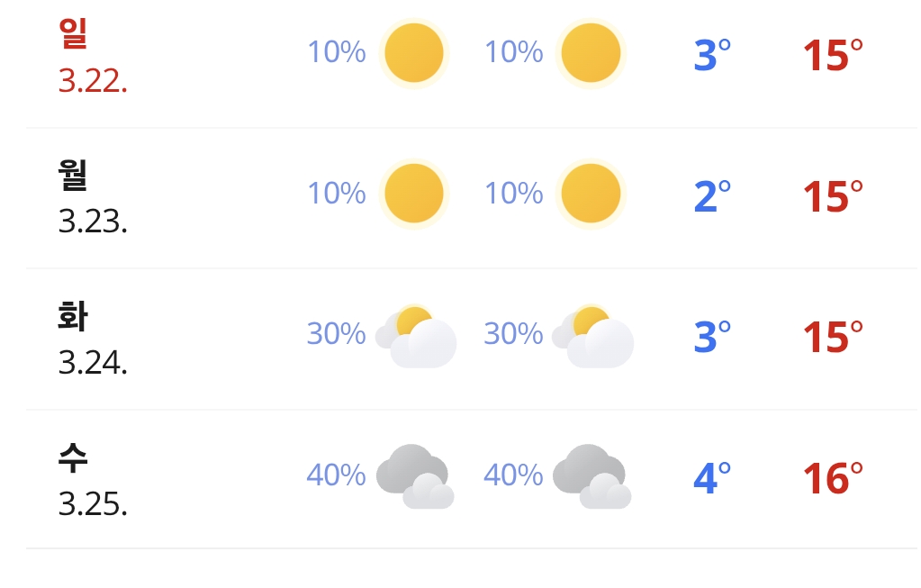Select the 화 3.24. date label
The image size is (921, 588).
pyautogui.click(x=92, y=339)
